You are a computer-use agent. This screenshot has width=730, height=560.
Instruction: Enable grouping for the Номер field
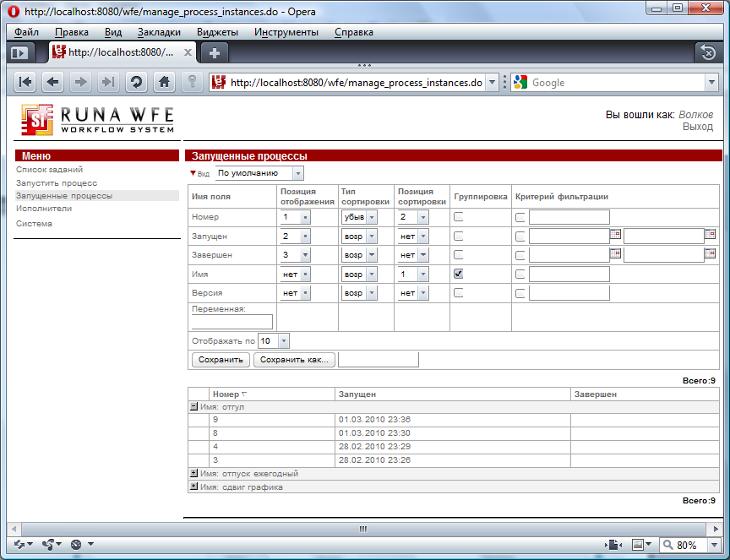[459, 216]
